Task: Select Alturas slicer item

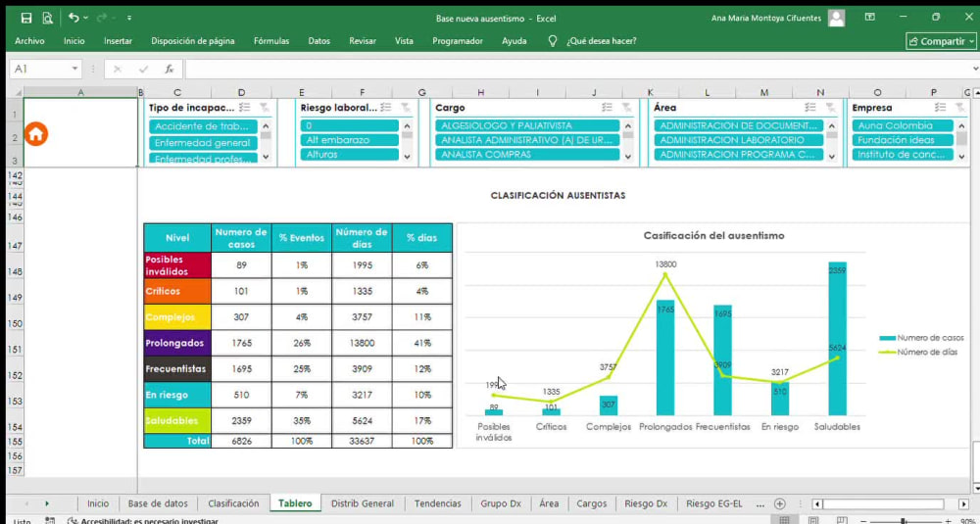Action: tap(350, 155)
